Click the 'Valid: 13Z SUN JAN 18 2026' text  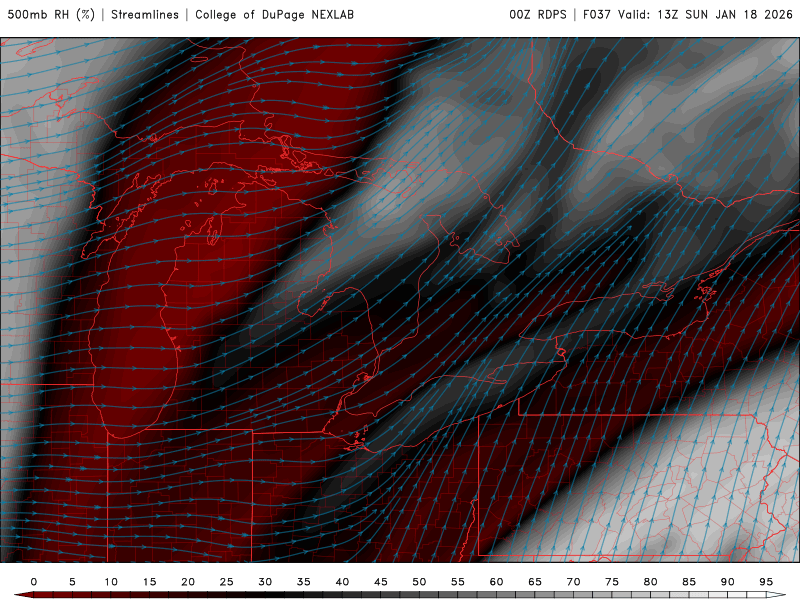tap(705, 15)
